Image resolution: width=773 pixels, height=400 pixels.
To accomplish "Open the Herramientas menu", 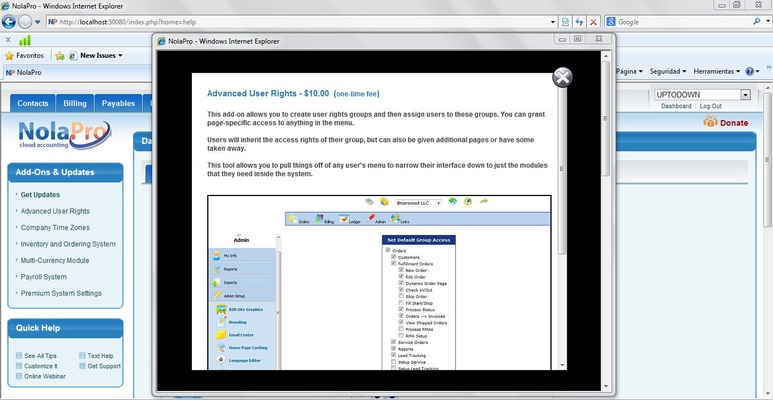I will coord(717,72).
